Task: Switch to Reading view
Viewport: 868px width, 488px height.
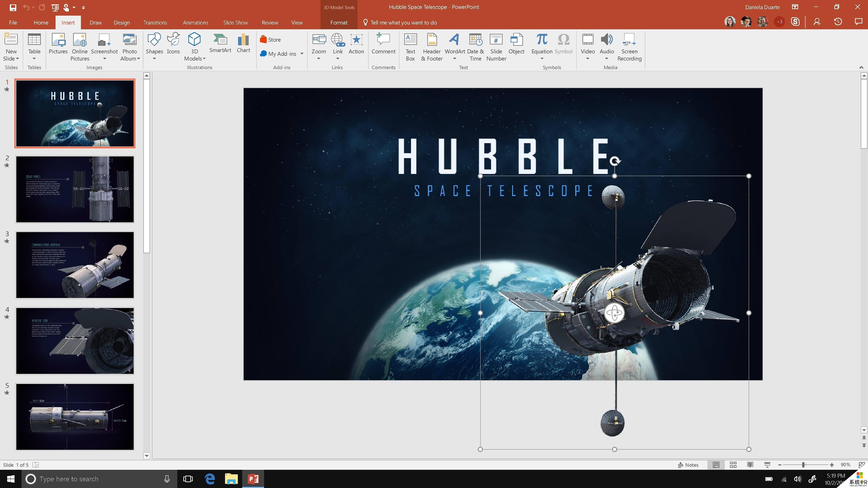Action: 750,465
